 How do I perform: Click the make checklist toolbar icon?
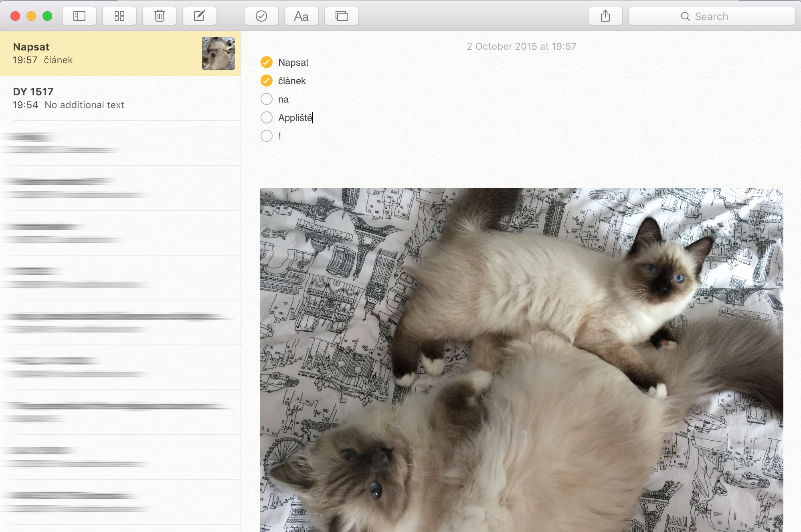(261, 16)
